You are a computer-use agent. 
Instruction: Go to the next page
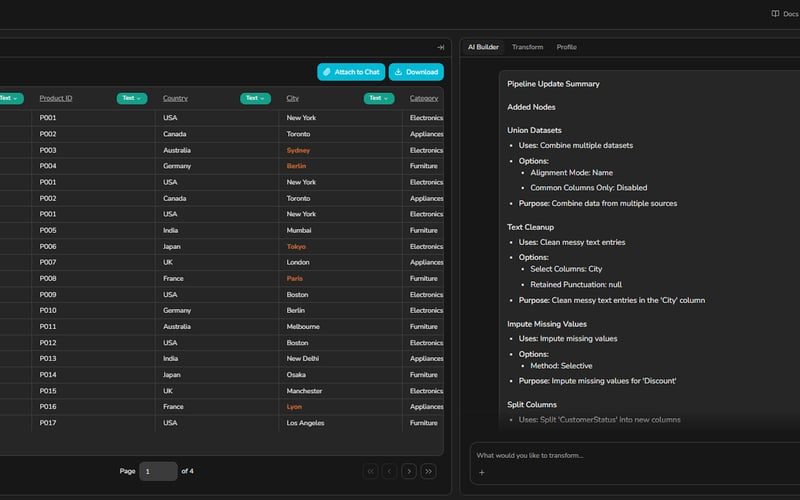409,471
